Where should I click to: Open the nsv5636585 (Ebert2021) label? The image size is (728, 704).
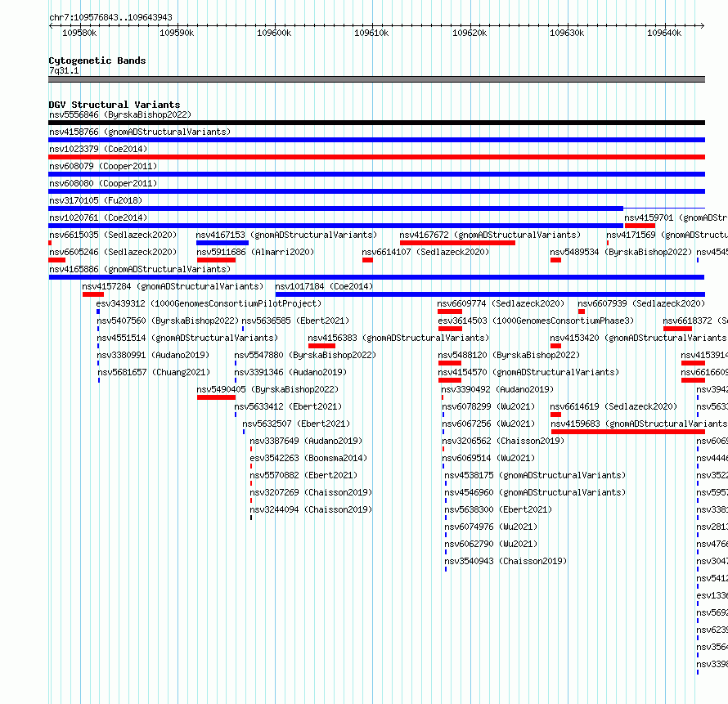click(x=295, y=321)
